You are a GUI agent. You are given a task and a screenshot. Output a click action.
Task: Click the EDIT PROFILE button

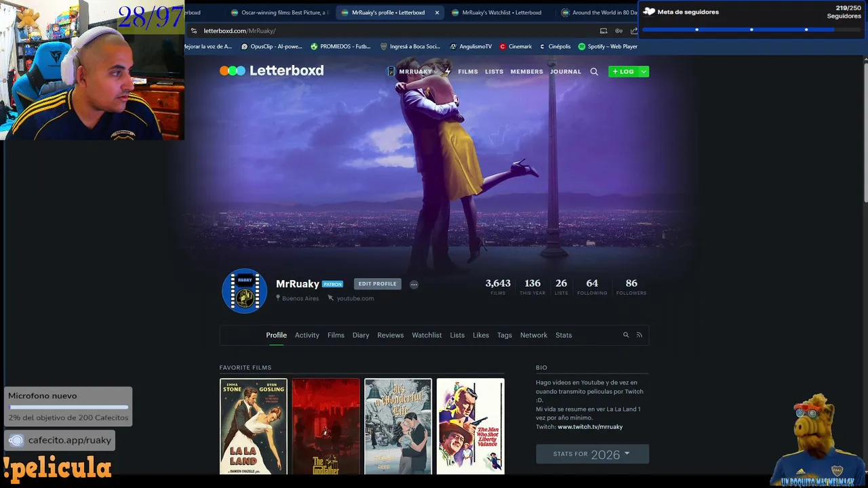point(377,284)
